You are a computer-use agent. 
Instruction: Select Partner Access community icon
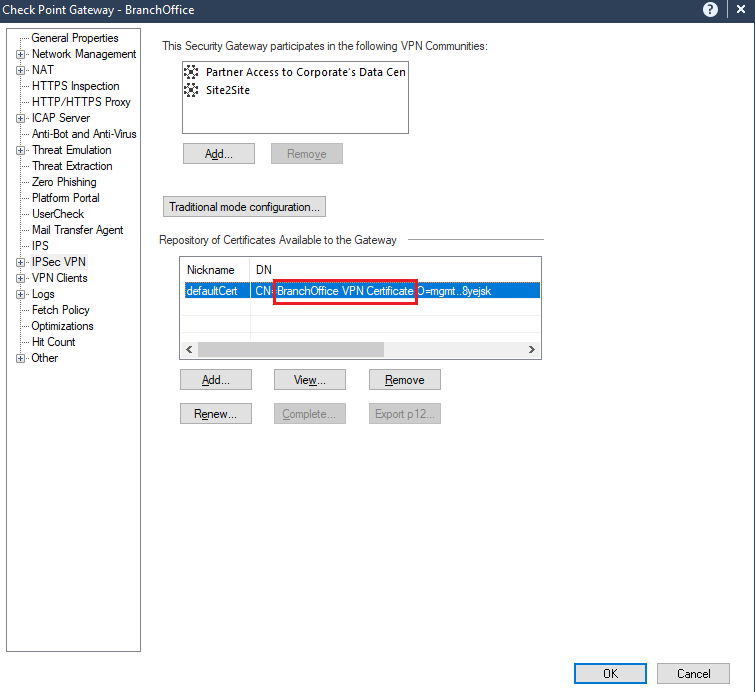tap(191, 72)
